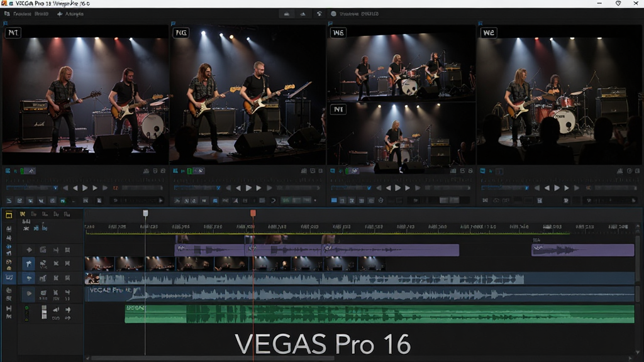Toggle the green circle on bottom audio track header

(26, 308)
